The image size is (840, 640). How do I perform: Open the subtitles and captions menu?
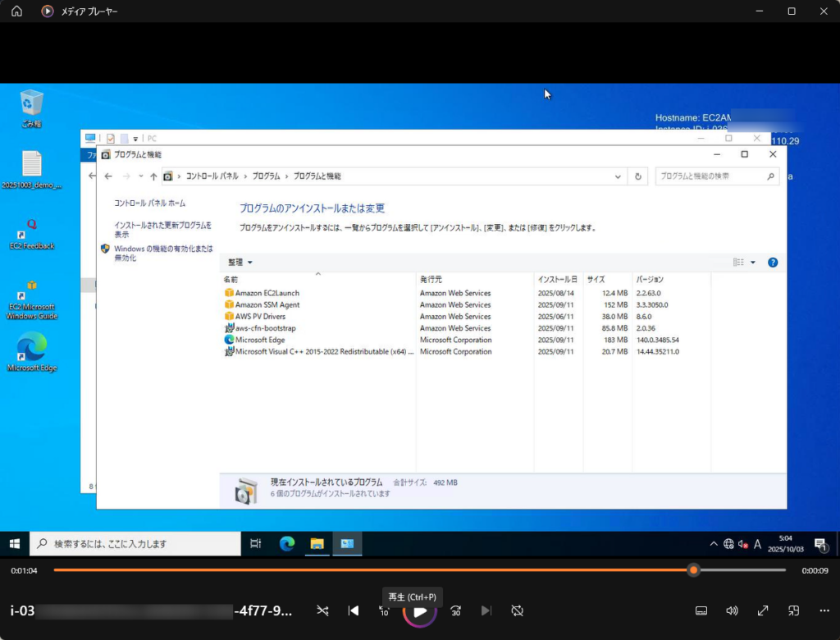coord(701,610)
